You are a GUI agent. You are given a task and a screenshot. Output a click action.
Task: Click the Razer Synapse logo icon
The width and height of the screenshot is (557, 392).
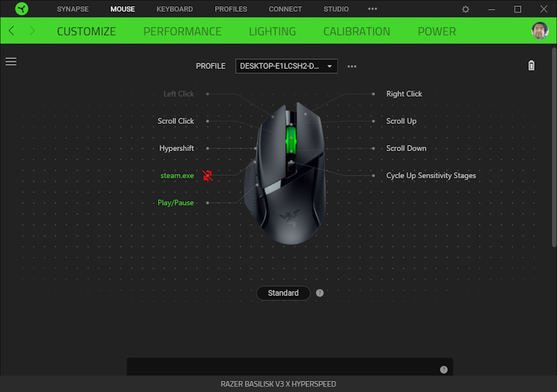[x=22, y=9]
